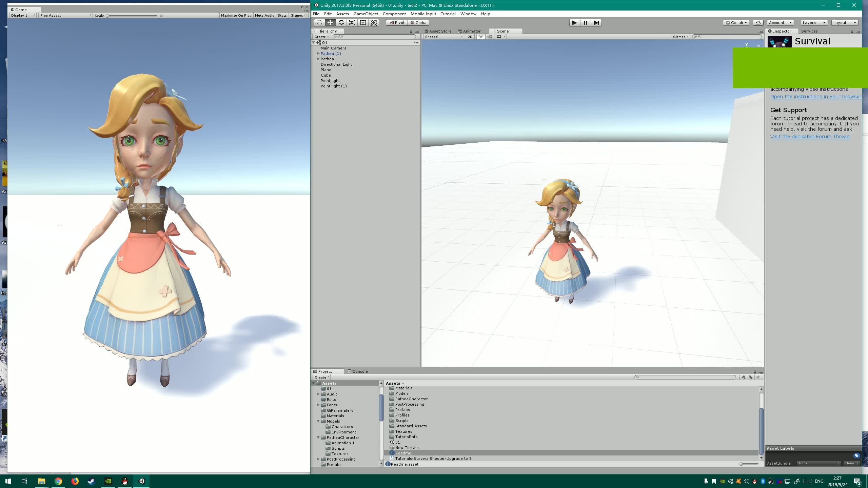The height and width of the screenshot is (488, 868).
Task: Select the Scale tool
Action: point(352,23)
